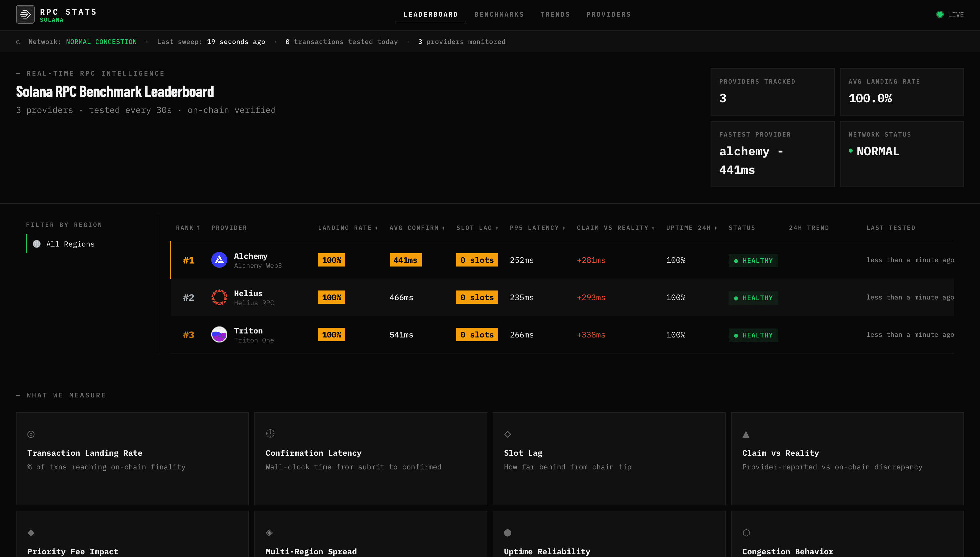Click Alchemy's HEALTHY status badge

point(753,261)
